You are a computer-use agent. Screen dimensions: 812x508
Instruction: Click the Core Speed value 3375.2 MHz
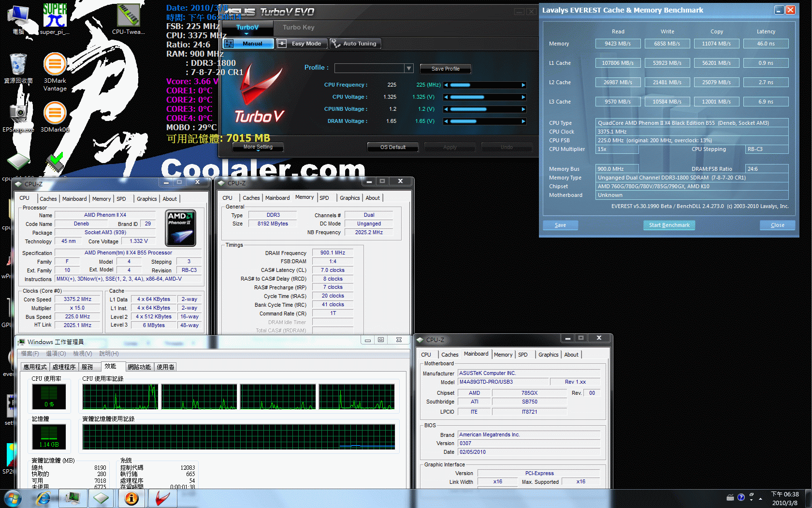(77, 299)
